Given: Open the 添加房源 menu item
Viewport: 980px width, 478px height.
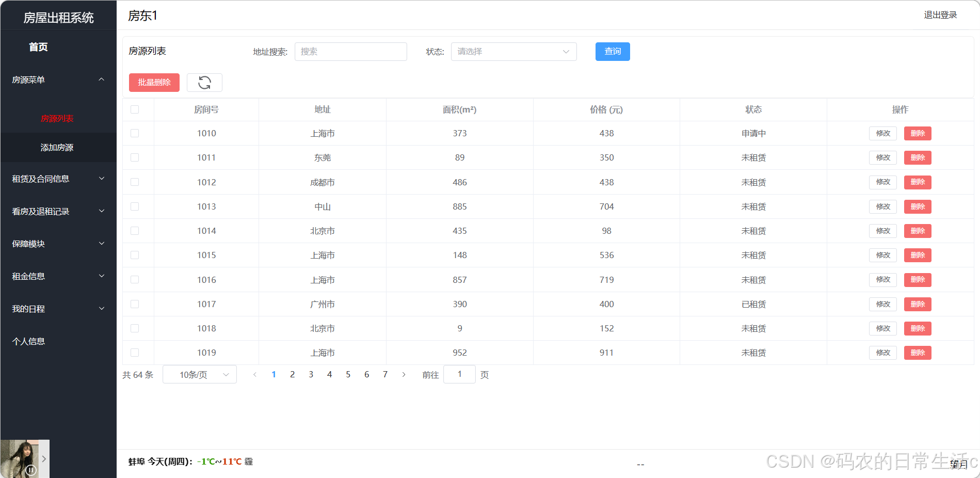Looking at the screenshot, I should coord(58,147).
